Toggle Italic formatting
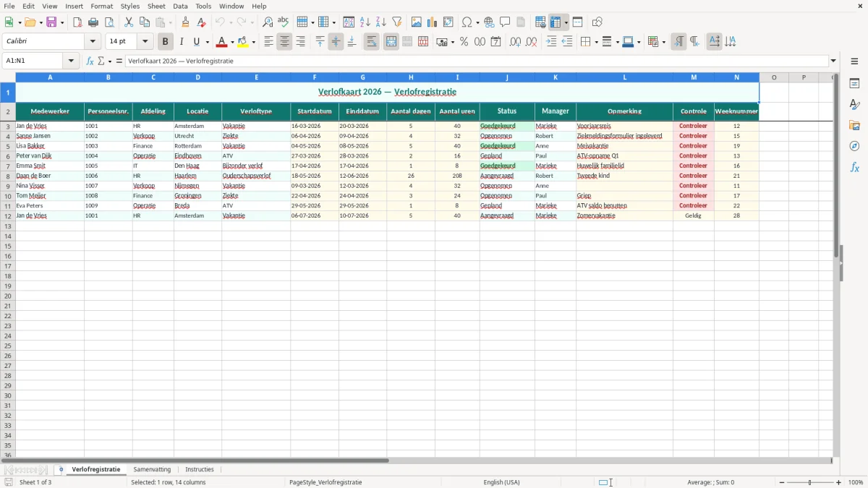The image size is (868, 488). tap(181, 42)
